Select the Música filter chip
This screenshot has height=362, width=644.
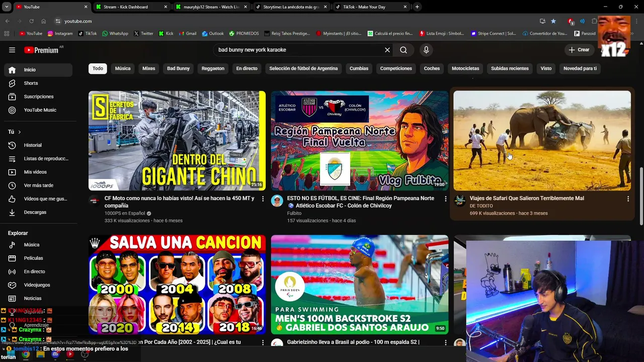(123, 68)
